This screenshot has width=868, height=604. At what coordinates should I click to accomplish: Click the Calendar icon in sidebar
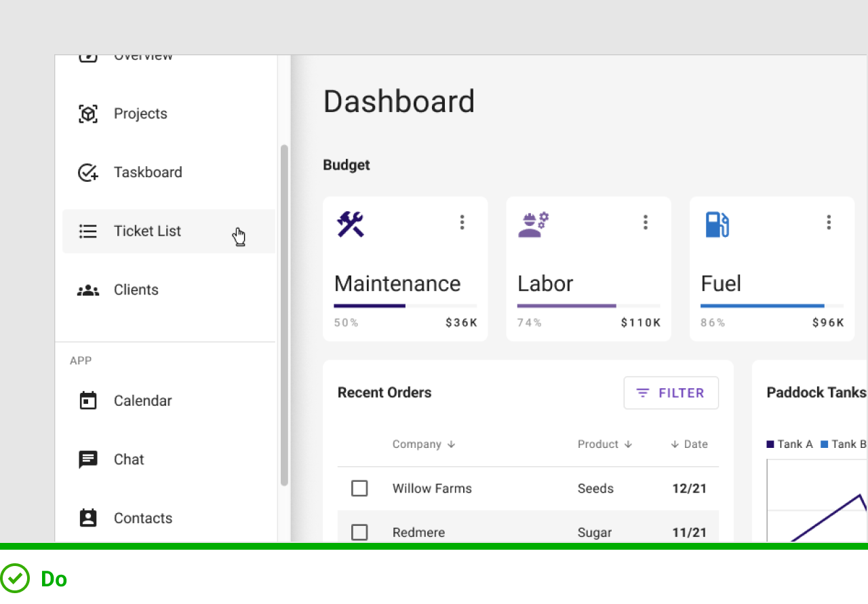click(x=88, y=401)
